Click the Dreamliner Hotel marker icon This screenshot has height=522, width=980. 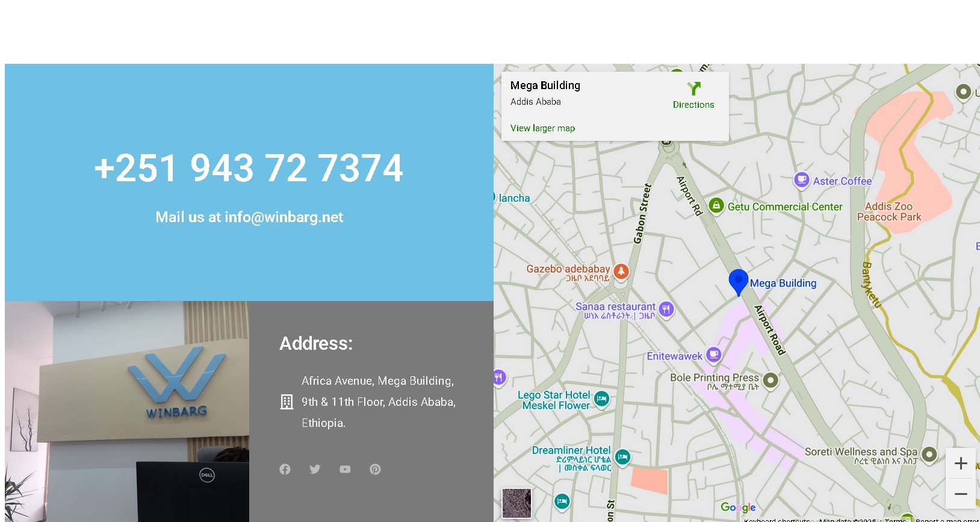coord(622,458)
